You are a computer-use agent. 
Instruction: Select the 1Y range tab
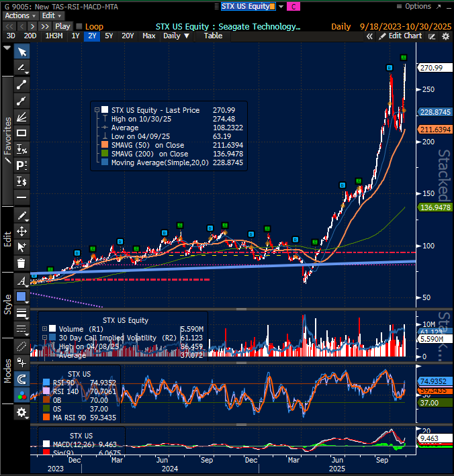(x=75, y=36)
